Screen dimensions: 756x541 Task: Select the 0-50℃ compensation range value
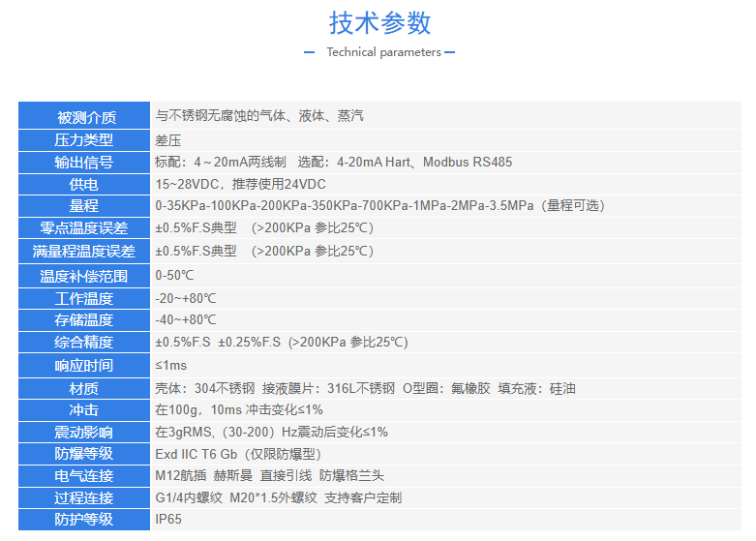click(174, 275)
